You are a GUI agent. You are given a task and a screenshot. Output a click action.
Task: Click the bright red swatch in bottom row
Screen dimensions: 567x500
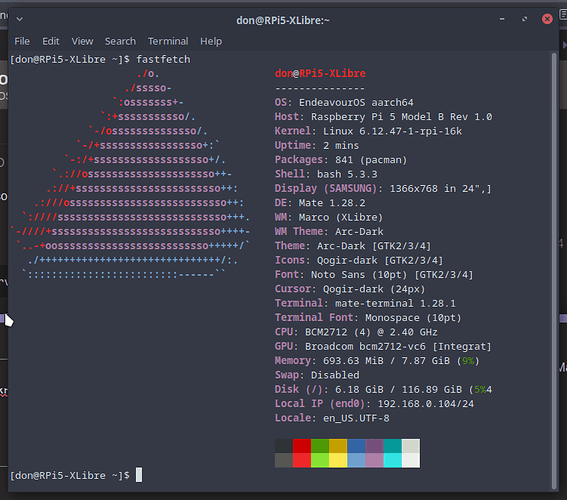click(302, 461)
